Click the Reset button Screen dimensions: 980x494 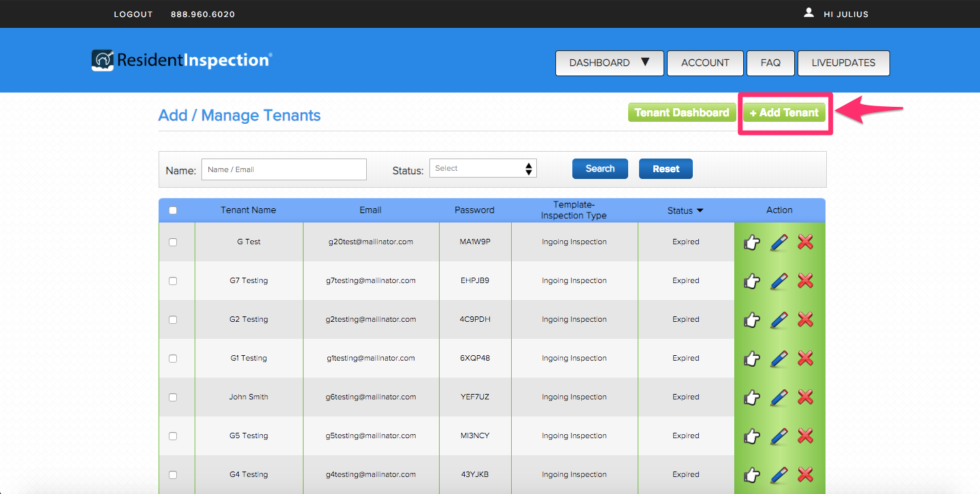(666, 169)
